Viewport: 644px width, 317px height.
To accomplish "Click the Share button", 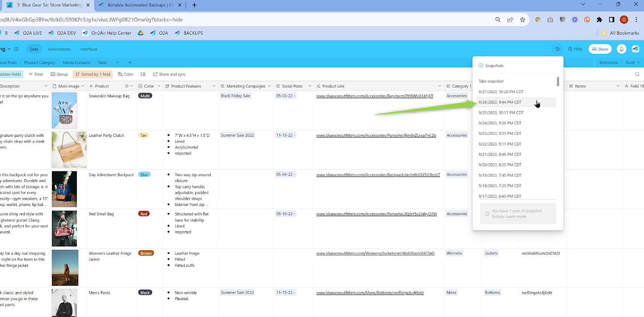I will point(600,49).
